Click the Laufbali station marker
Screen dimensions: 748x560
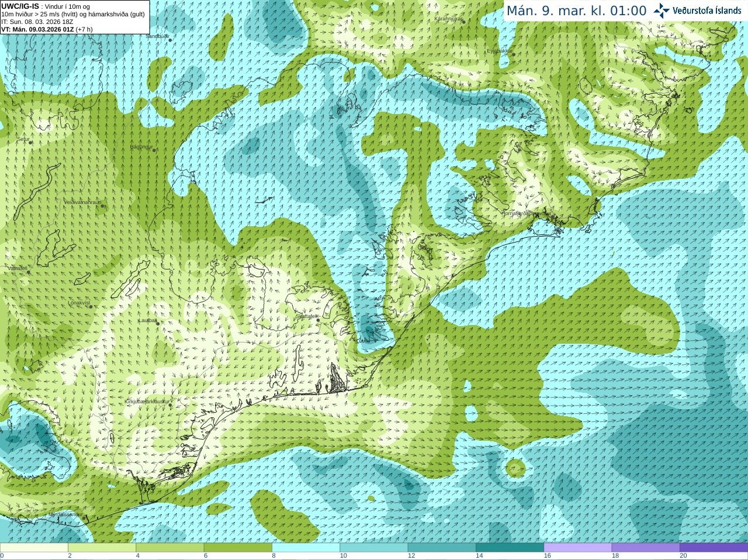click(x=158, y=324)
